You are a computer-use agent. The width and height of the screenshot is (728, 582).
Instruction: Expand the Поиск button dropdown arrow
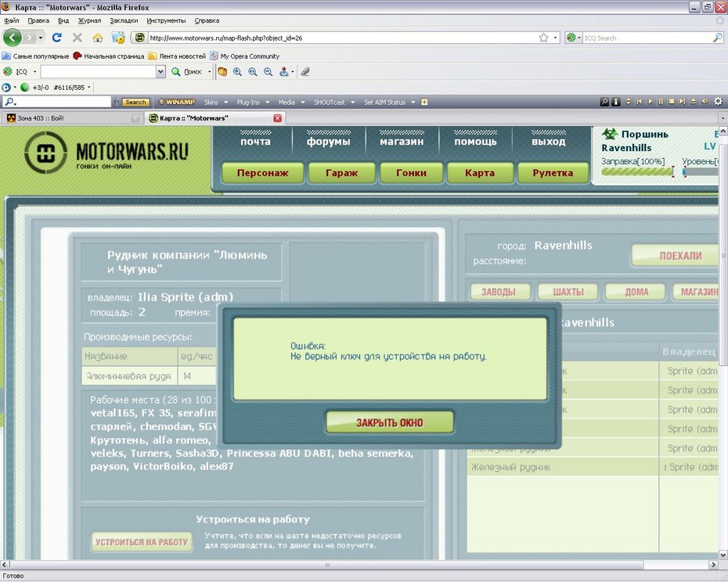click(x=209, y=71)
